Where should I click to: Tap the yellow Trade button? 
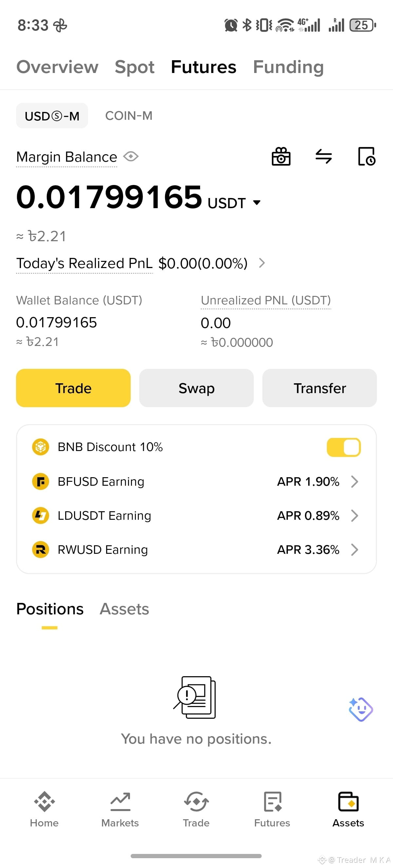(73, 388)
